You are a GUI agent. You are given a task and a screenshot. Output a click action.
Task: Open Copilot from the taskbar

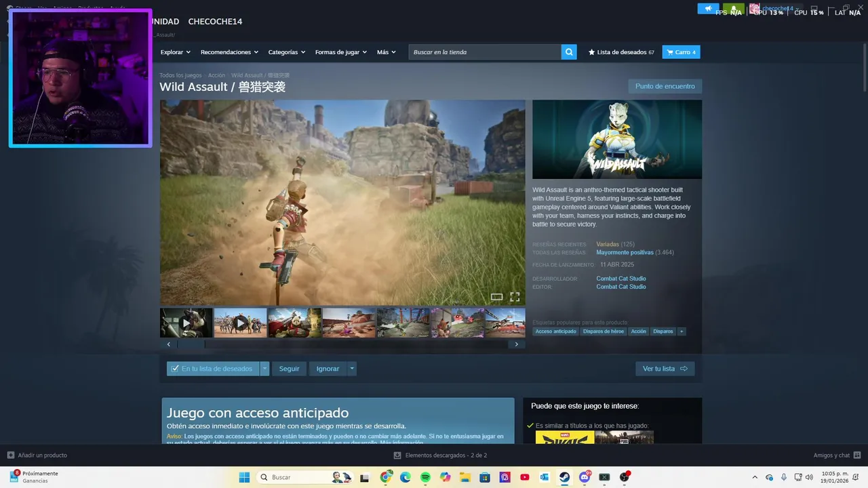coord(446,477)
